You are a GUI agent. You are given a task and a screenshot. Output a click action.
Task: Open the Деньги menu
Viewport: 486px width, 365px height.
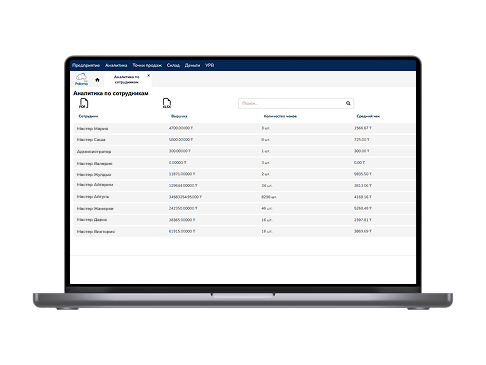tap(192, 65)
